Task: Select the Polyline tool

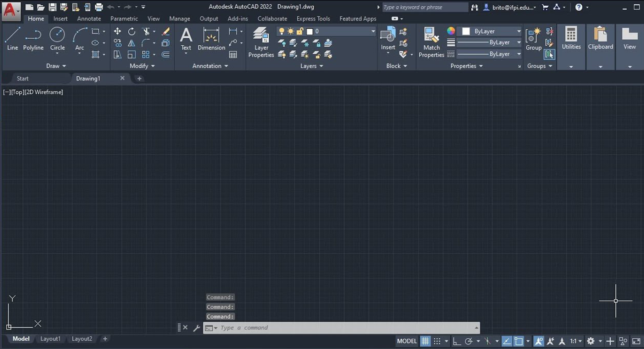Action: [33, 39]
